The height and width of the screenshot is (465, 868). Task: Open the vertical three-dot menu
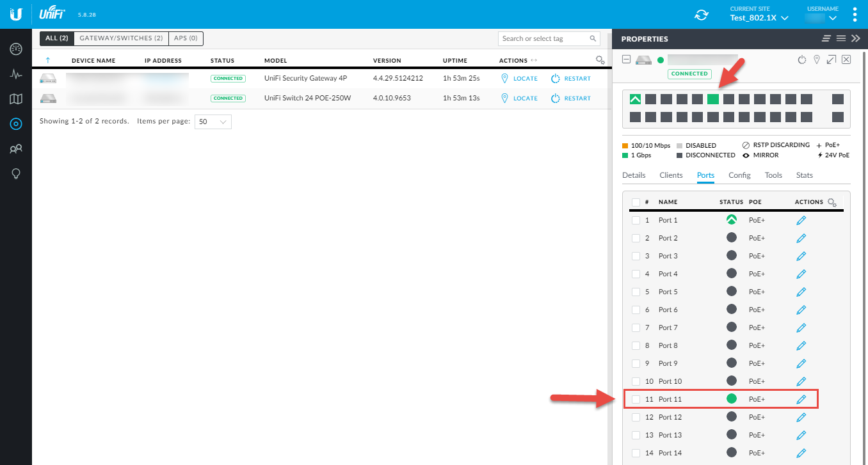(x=855, y=14)
